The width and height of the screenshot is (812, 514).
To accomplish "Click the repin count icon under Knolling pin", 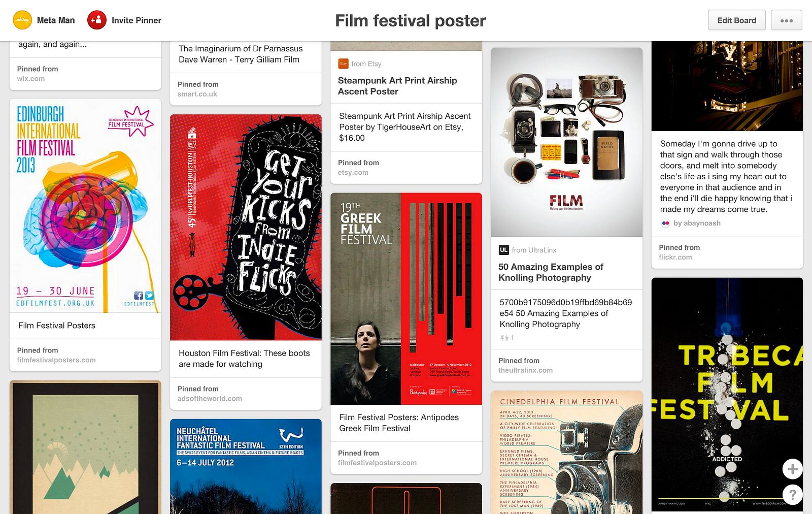I will 504,338.
